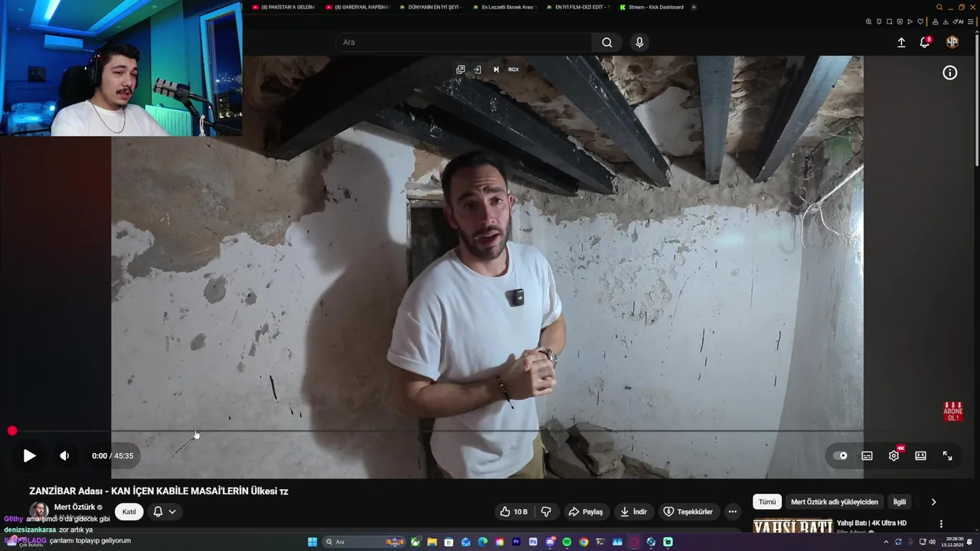Open Discord from the taskbar
The image size is (980, 551).
(x=550, y=542)
